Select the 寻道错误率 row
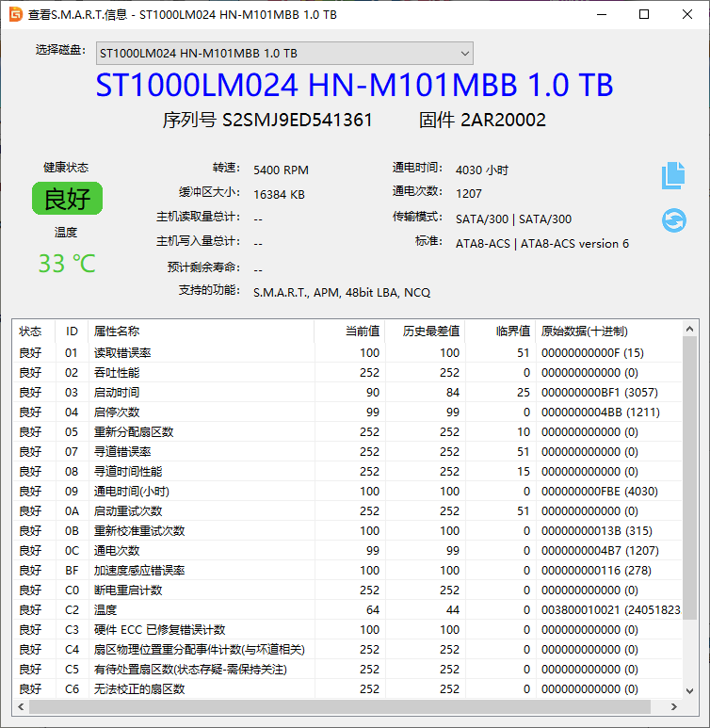Screen dimensions: 710x728 (x=347, y=451)
